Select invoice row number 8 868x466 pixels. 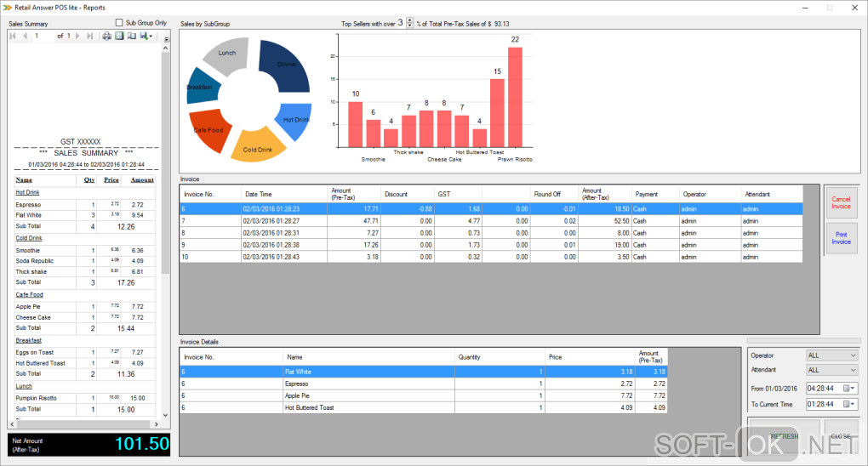491,233
